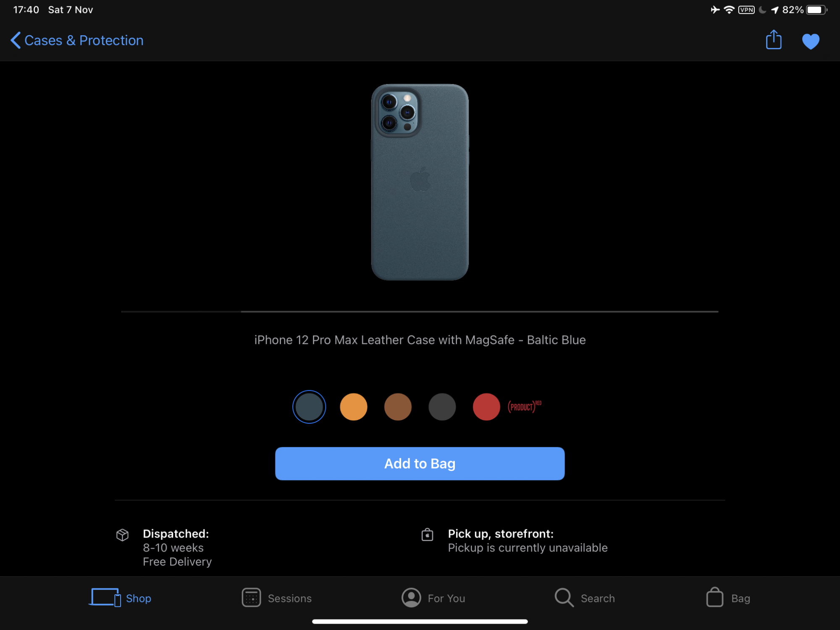Go back to Cases & Protection
This screenshot has height=630, width=840.
(x=77, y=40)
